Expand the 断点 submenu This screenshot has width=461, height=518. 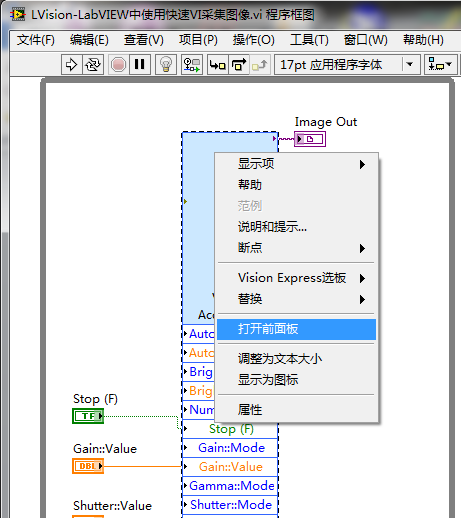(296, 248)
